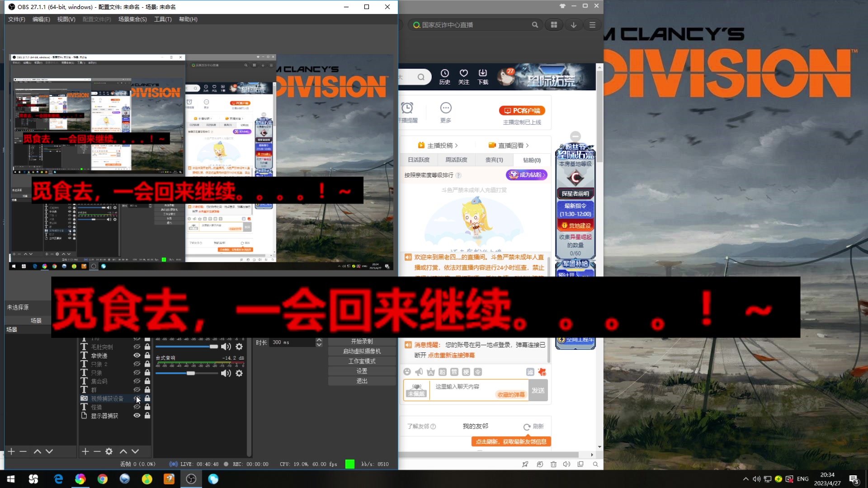Switch to 周活跃度 tab

click(456, 160)
